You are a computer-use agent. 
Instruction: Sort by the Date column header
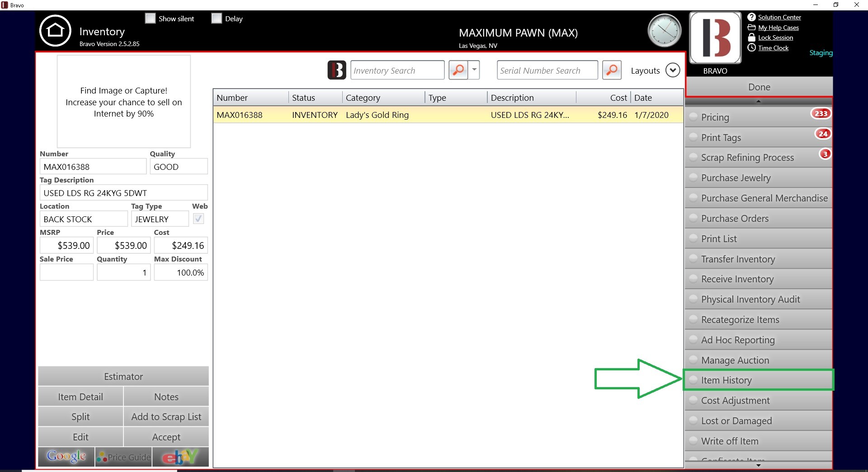[657, 98]
